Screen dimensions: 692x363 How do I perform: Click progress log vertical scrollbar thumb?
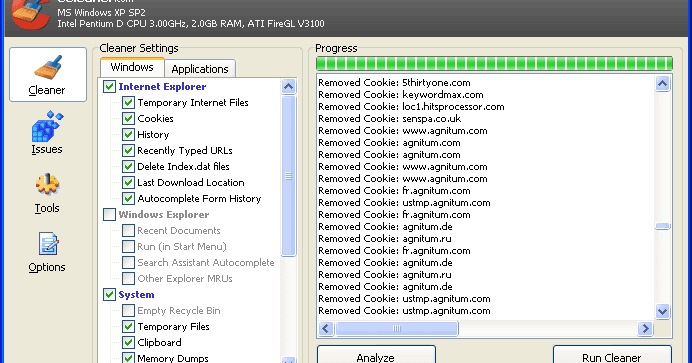click(662, 227)
